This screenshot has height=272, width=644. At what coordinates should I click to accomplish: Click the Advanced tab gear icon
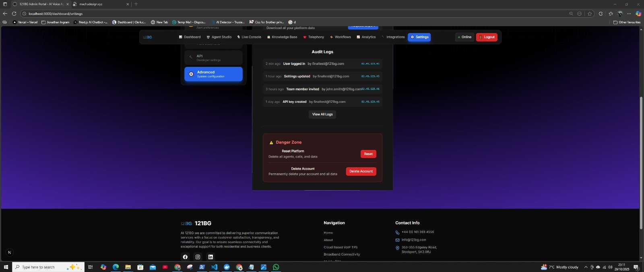(x=191, y=74)
